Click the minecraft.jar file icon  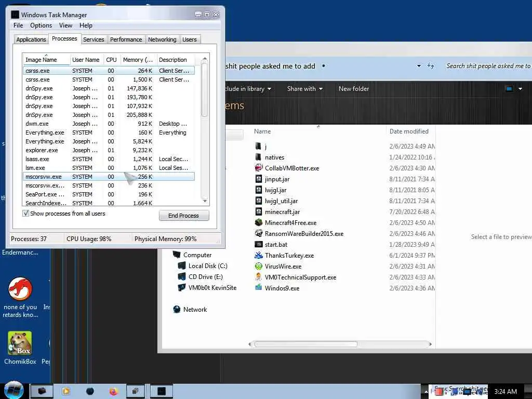259,211
